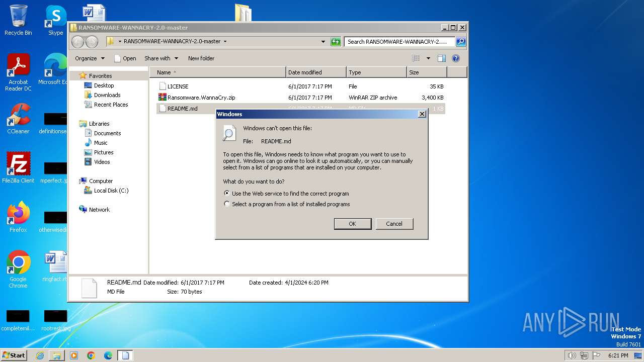This screenshot has height=362, width=644.
Task: Go forward in Explorer navigation
Action: 92,42
